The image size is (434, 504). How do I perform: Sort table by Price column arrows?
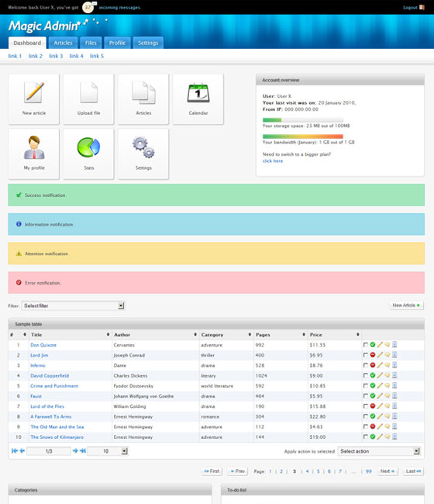pos(357,335)
